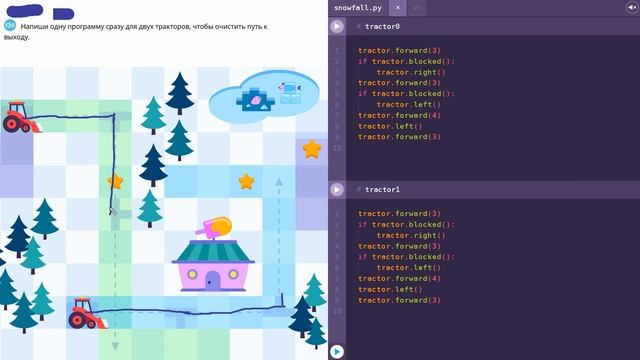Place cursor on tractor0 line tractor.forward(4)

pyautogui.click(x=399, y=116)
